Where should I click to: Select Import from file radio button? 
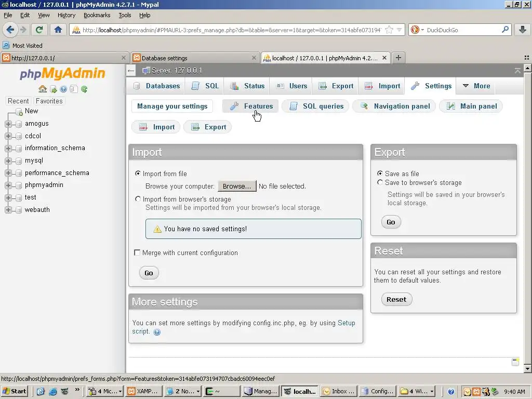click(138, 174)
